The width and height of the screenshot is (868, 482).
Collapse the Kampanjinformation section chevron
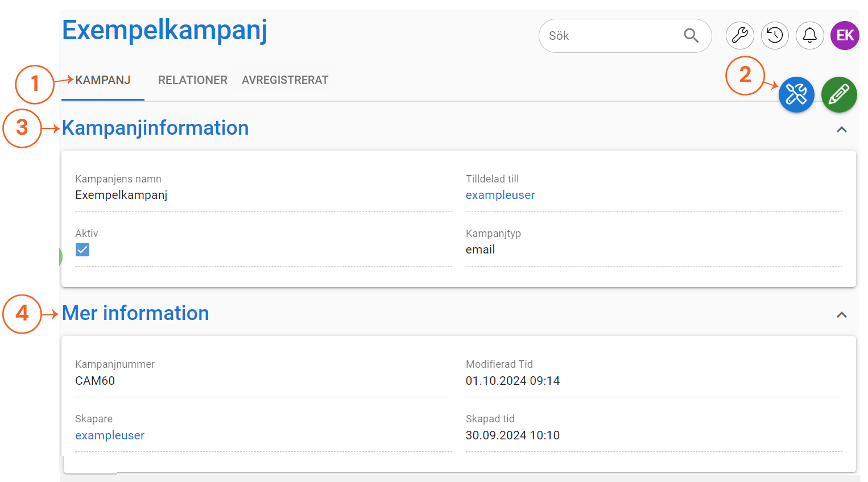842,130
